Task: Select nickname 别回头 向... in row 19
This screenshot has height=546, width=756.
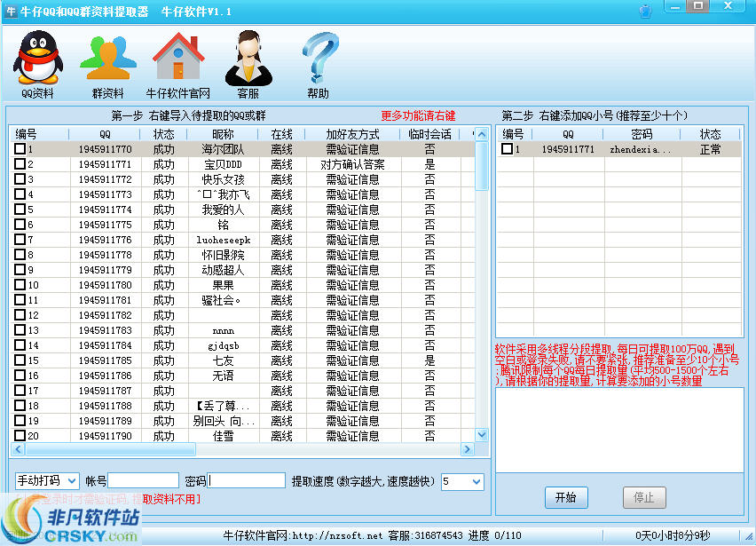Action: 224,421
